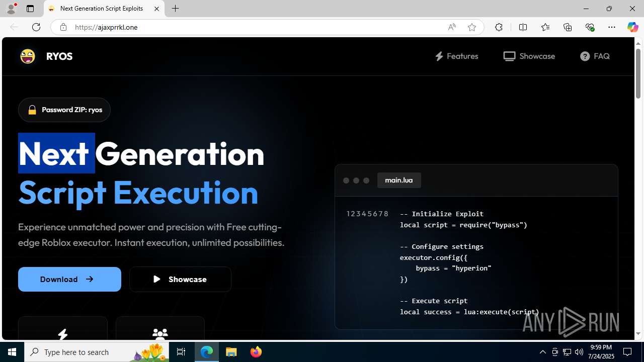
Task: Open network status tray icon
Action: click(x=567, y=352)
